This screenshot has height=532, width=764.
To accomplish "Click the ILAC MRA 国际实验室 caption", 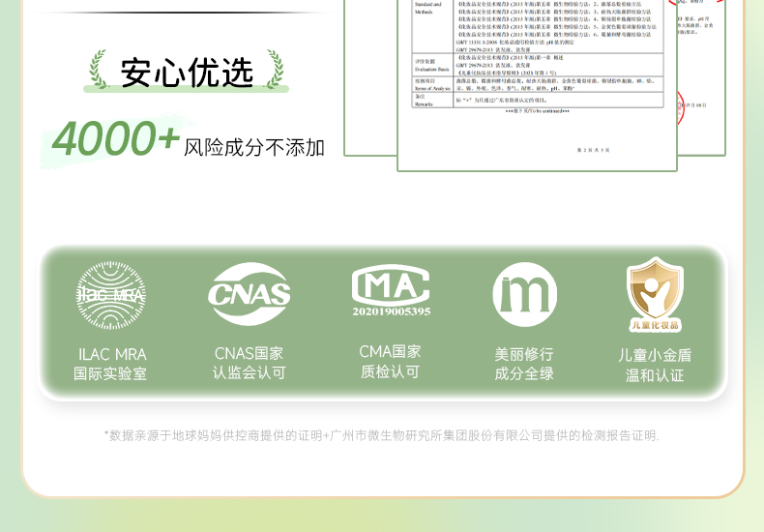I will pos(111,364).
